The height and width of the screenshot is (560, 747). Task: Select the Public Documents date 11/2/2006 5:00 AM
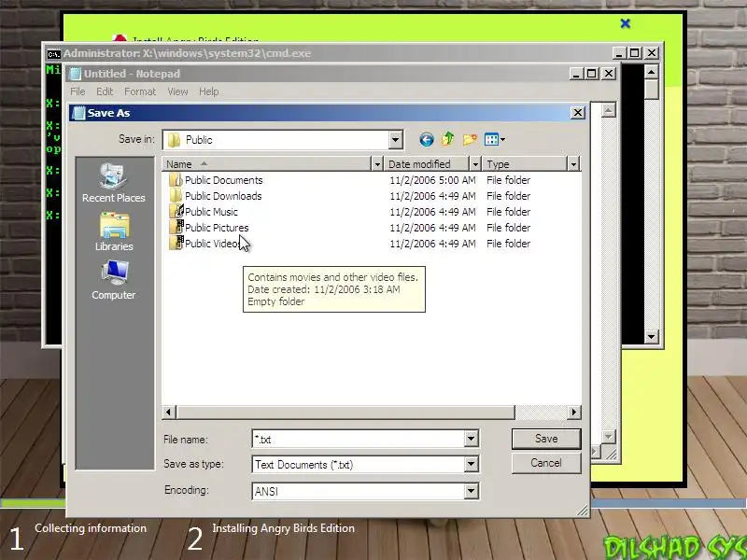coord(432,180)
